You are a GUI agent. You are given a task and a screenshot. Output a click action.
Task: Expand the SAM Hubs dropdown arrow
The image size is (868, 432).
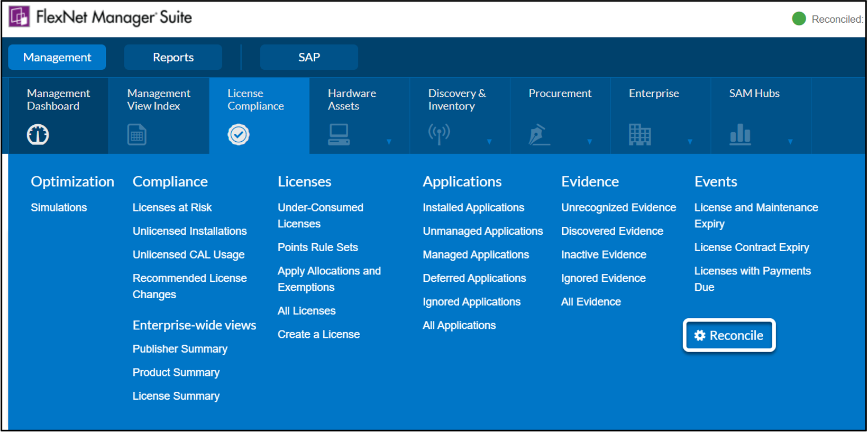pos(790,142)
